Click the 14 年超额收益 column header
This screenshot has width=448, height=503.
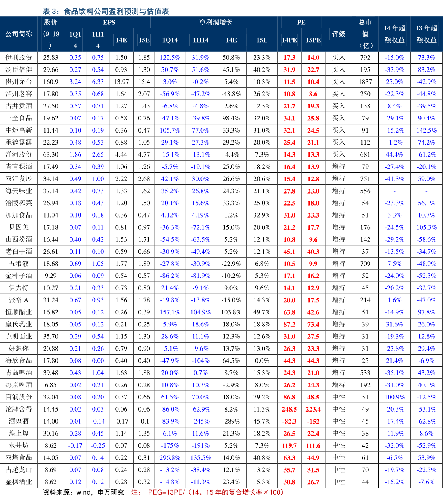coord(395,34)
